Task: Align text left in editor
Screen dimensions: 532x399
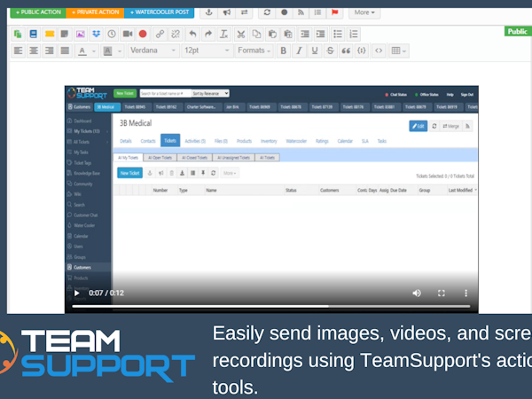Action: 19,51
